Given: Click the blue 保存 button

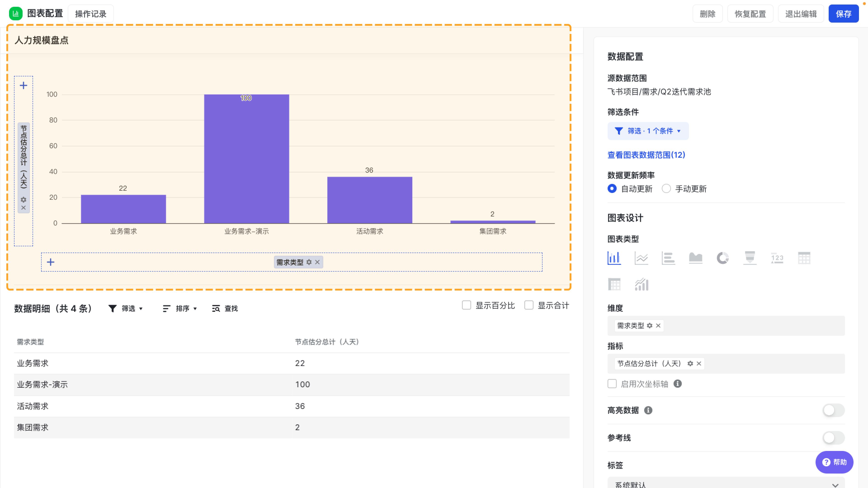Looking at the screenshot, I should tap(843, 14).
